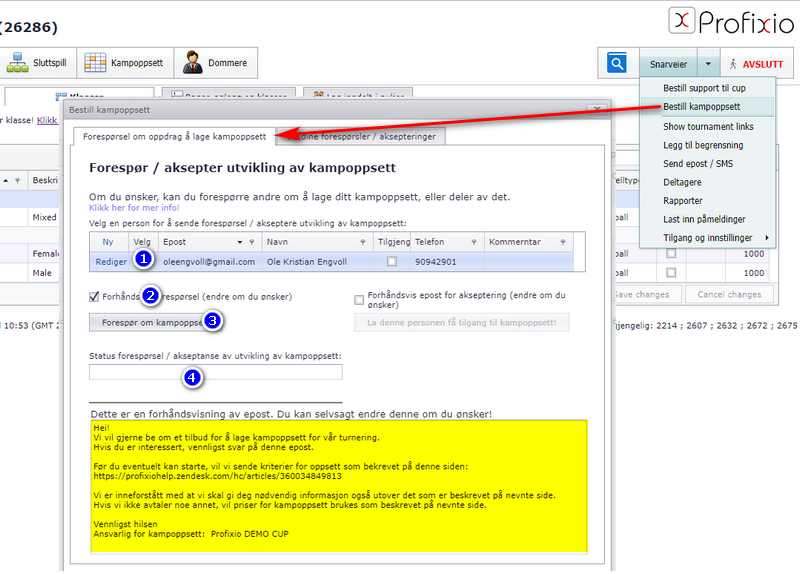Close the Bestill kampoppsett dialog
The width and height of the screenshot is (800, 574).
pyautogui.click(x=596, y=109)
